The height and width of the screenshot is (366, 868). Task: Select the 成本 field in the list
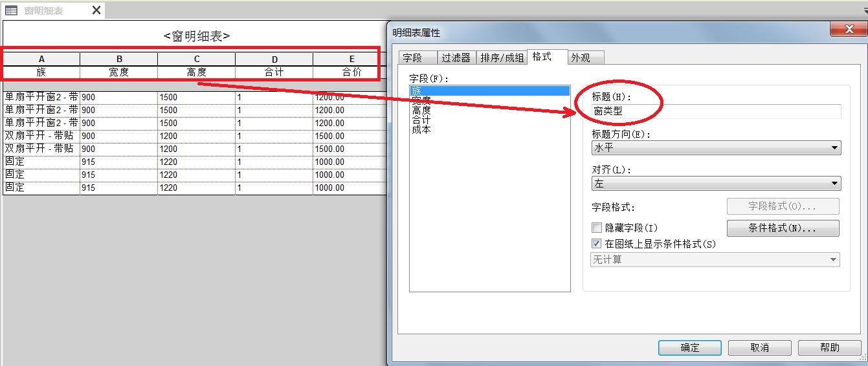tap(421, 129)
